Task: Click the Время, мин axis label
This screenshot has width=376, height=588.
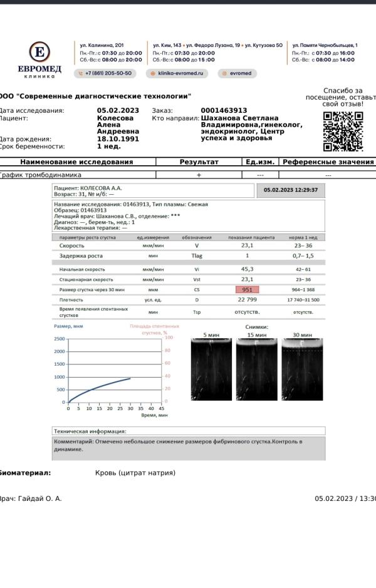Action: click(154, 416)
